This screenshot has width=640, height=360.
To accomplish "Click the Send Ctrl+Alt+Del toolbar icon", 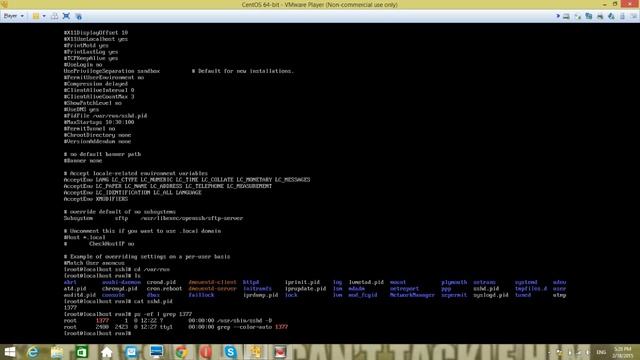I will coord(55,16).
